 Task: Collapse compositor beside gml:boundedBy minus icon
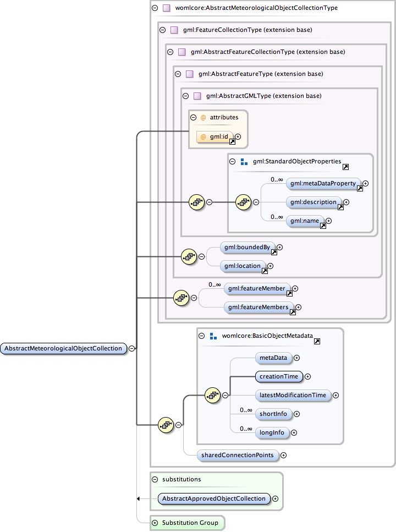coord(201,256)
